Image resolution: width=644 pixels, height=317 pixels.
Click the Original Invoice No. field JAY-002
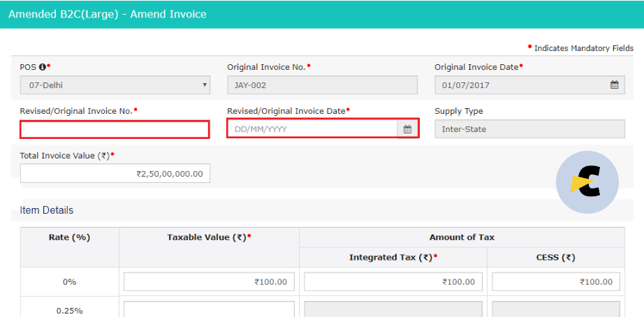click(323, 85)
